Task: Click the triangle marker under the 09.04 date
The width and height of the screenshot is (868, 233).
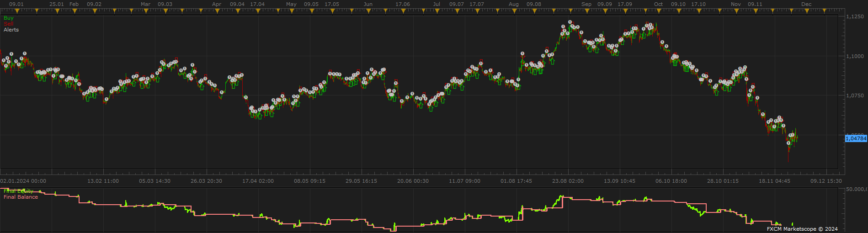Action: 238,11
